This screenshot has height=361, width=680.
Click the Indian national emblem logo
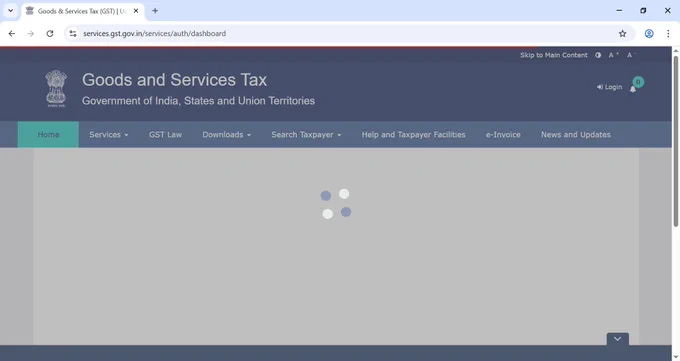(x=56, y=89)
